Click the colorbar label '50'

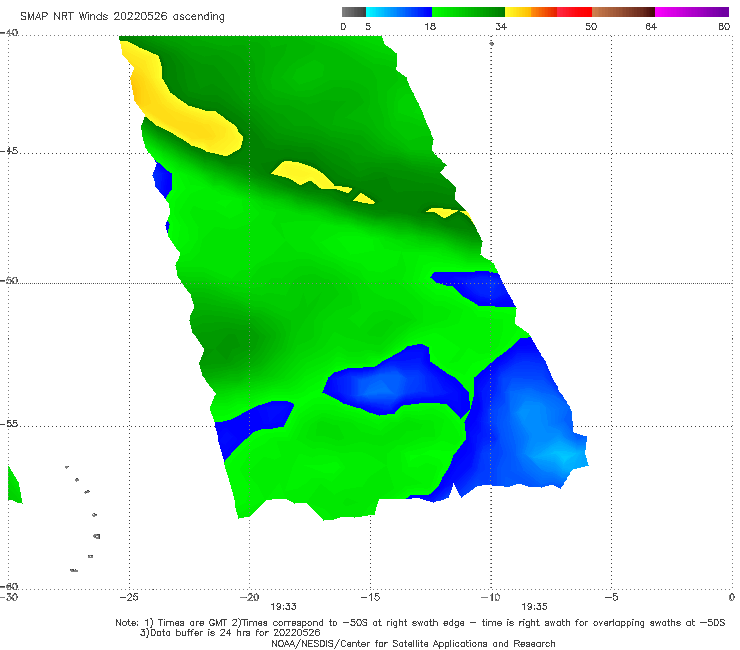click(x=591, y=26)
